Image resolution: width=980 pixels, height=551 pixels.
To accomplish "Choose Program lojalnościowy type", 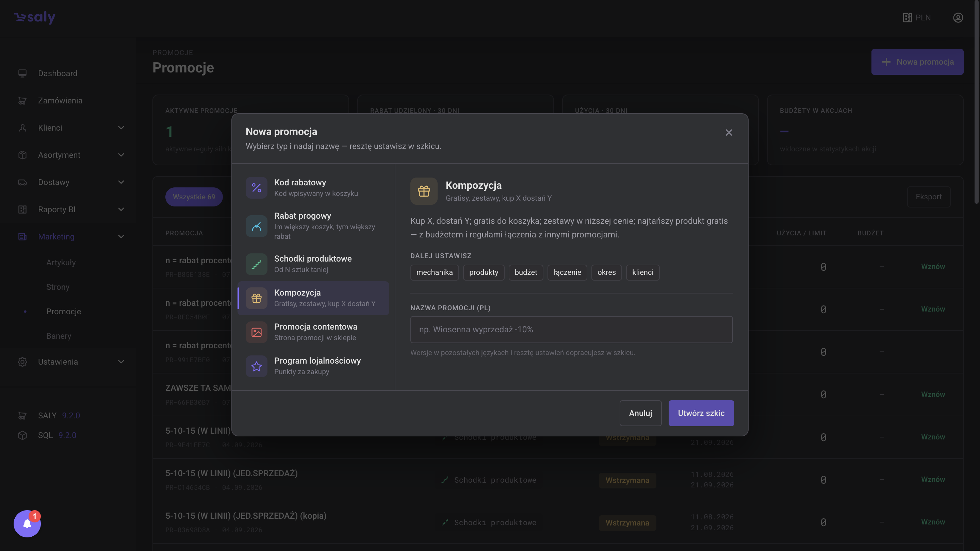I will click(313, 366).
